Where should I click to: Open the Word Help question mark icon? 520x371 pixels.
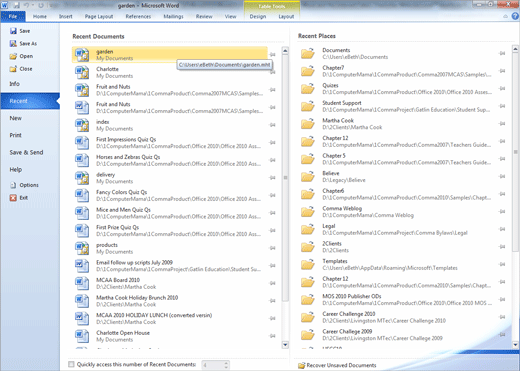point(515,16)
